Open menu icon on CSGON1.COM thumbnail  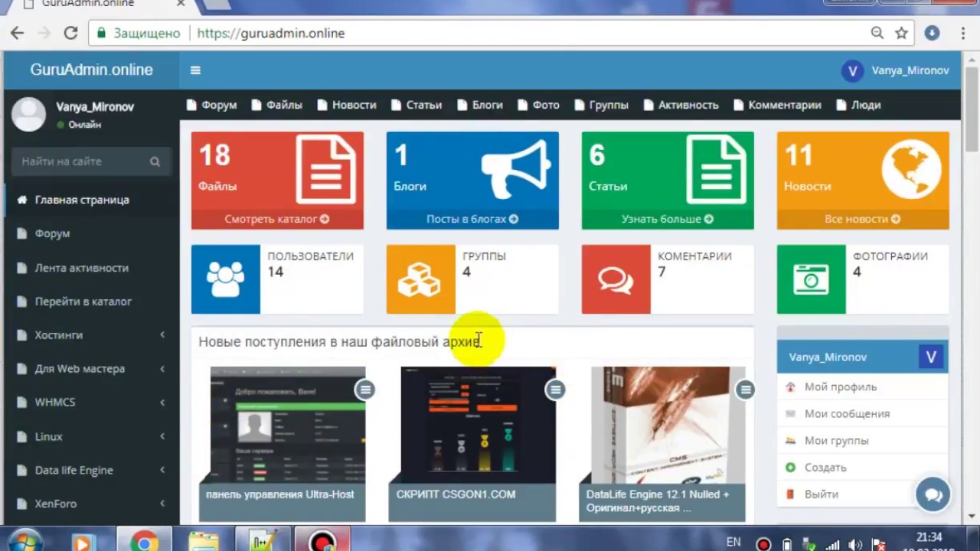pos(555,390)
